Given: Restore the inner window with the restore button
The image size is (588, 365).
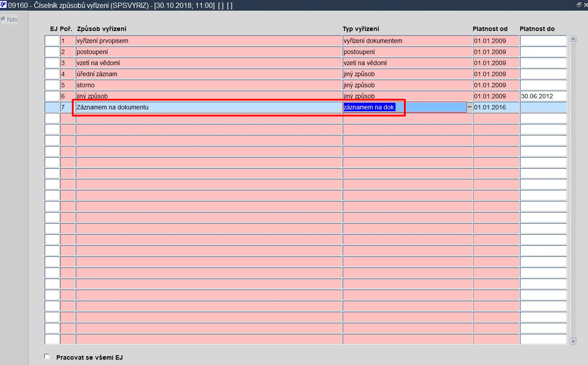Looking at the screenshot, I should pos(578,5).
